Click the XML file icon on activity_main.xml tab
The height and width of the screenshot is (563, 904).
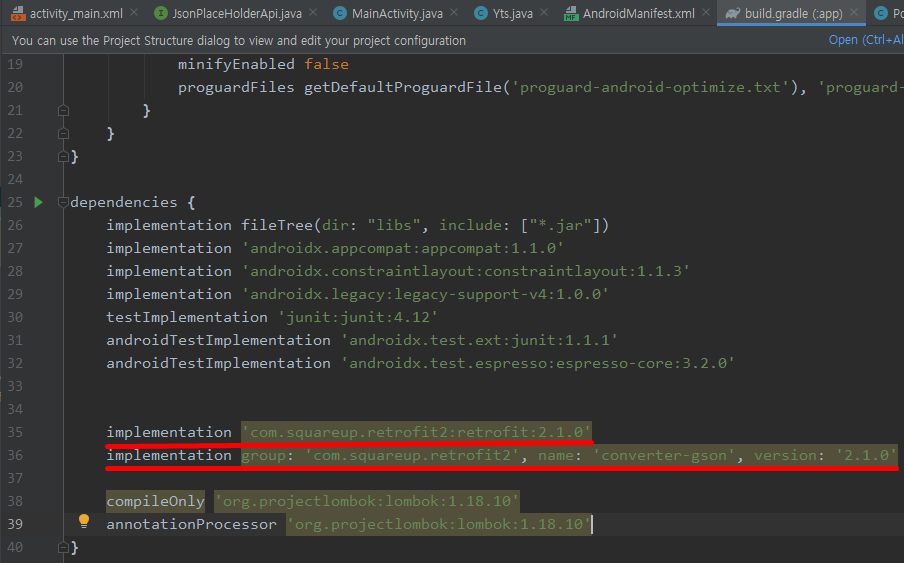[18, 13]
